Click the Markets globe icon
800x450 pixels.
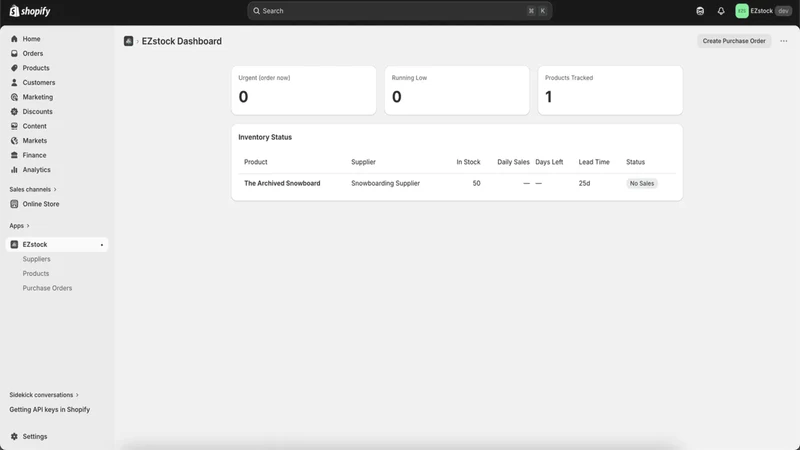point(14,141)
